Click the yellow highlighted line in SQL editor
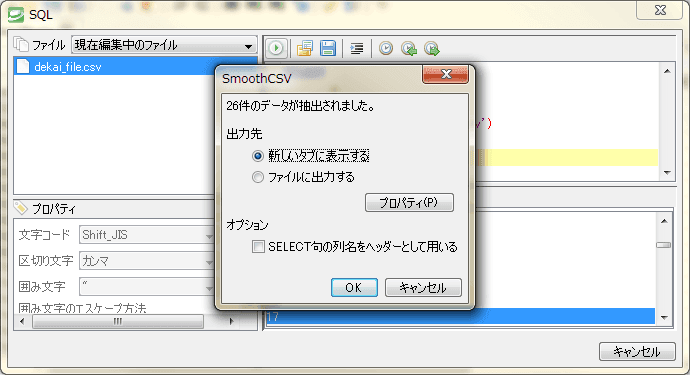The image size is (690, 375). (567, 158)
